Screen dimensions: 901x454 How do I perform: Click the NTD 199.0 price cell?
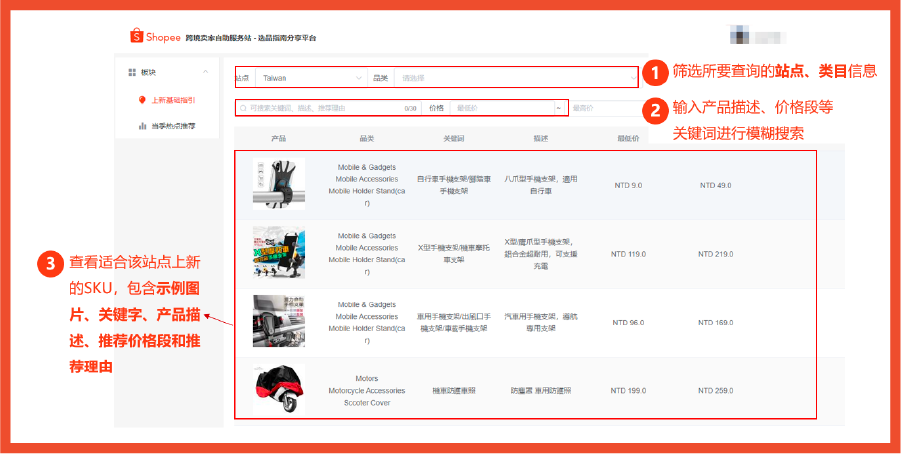coord(628,391)
